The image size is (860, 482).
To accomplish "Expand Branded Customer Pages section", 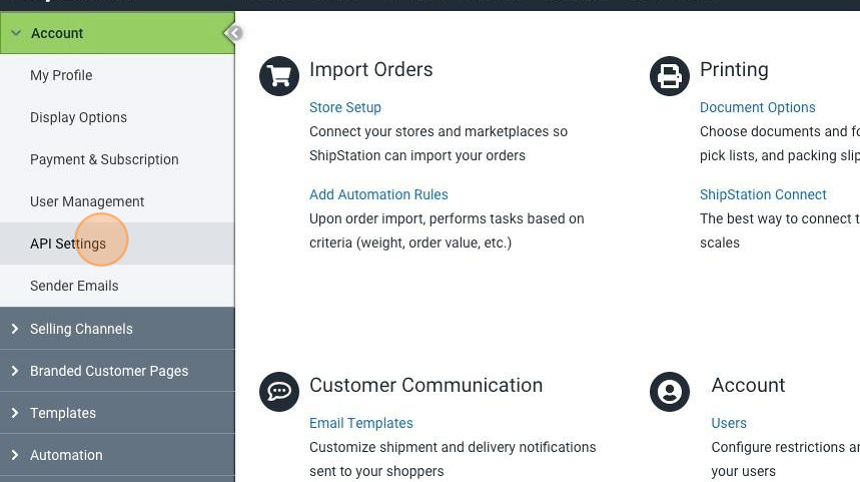I will (x=108, y=370).
